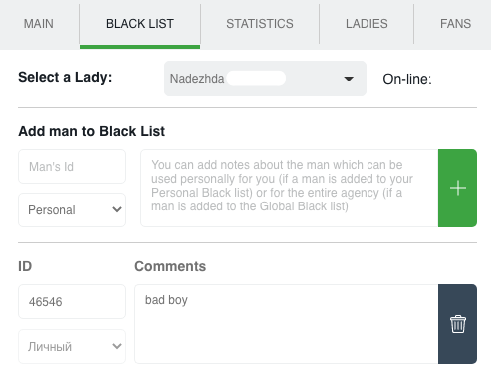The height and width of the screenshot is (371, 491).
Task: Click the On-line label
Action: pos(407,79)
